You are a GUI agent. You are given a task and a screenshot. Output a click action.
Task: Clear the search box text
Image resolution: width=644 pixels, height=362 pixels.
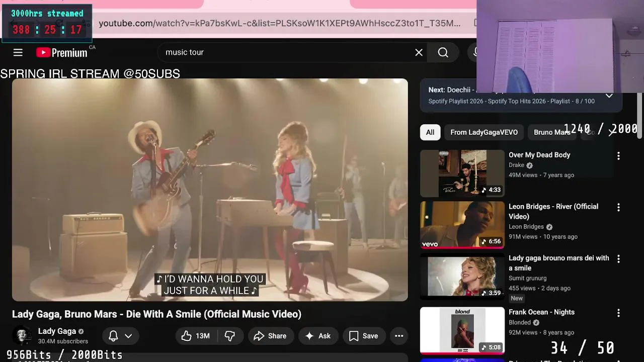[x=419, y=52]
